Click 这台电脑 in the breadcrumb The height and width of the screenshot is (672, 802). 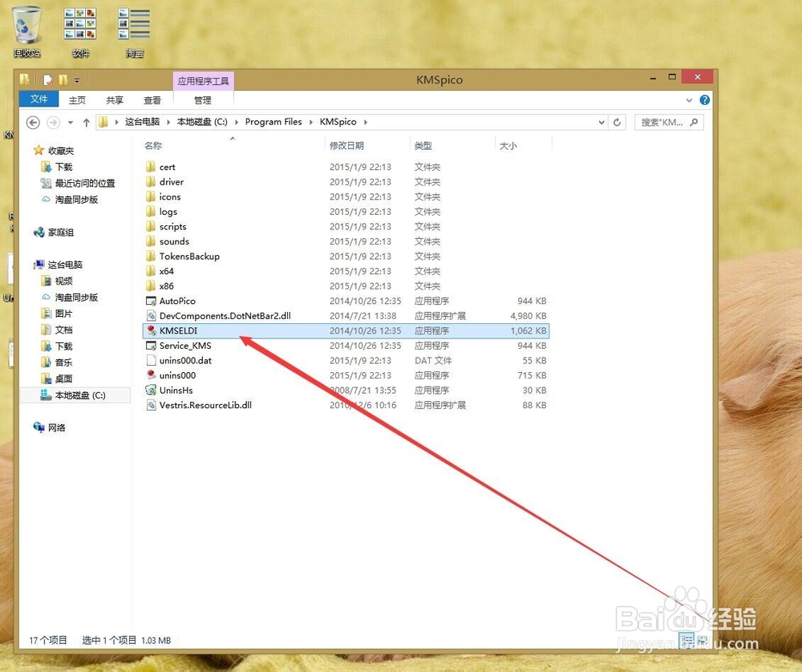pyautogui.click(x=142, y=122)
